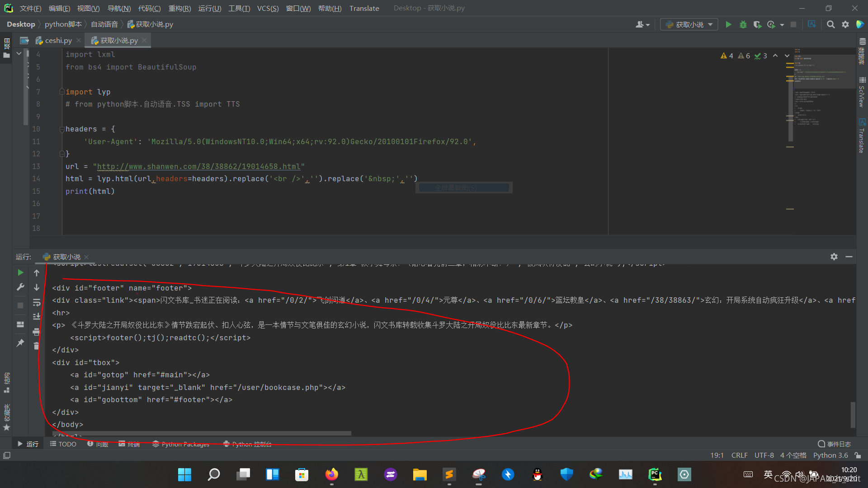This screenshot has width=868, height=488.
Task: Open Translate side panel on right edge
Action: [862, 136]
